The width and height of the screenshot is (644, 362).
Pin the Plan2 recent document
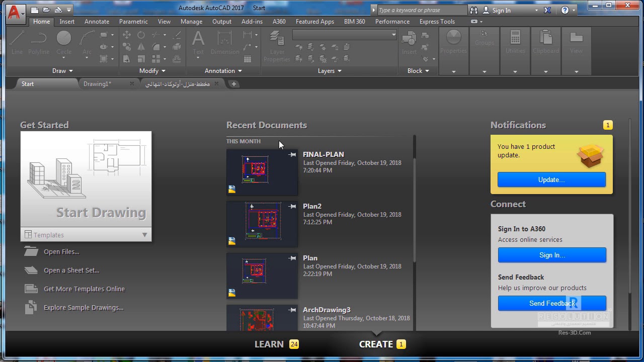click(292, 207)
